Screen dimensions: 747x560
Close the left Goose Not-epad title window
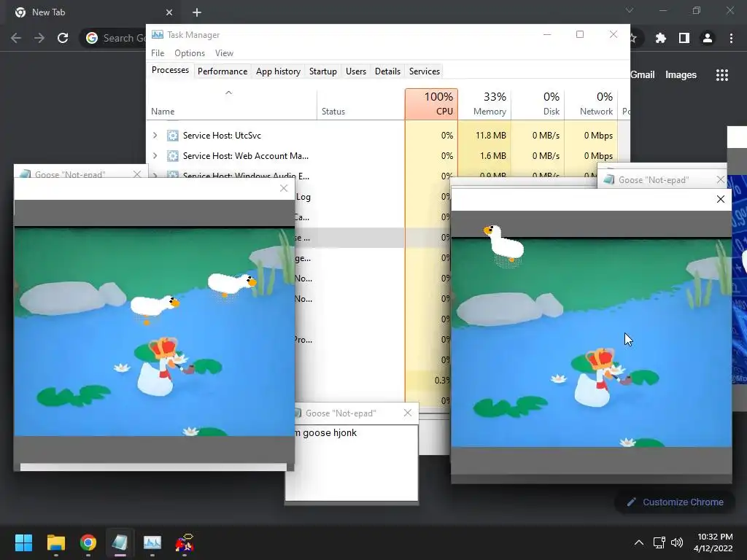coord(137,174)
